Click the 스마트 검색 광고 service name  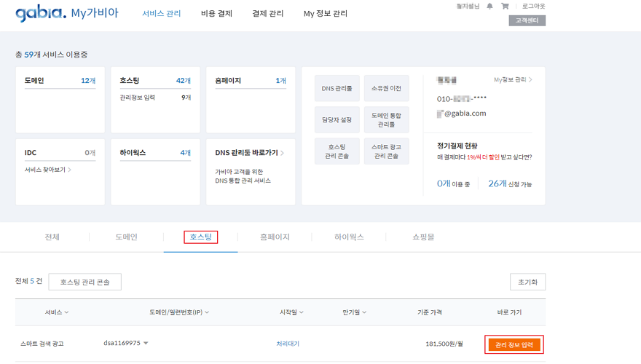42,344
